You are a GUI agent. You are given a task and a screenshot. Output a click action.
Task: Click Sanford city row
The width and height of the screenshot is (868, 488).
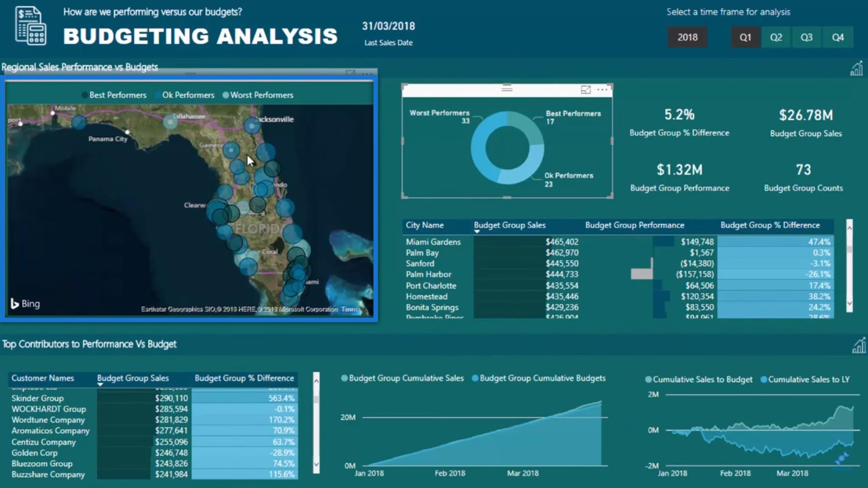(618, 263)
